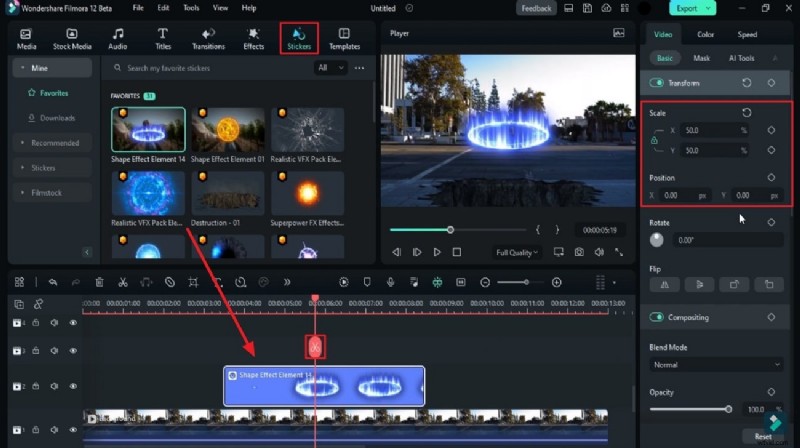Collapse the sidebar with the arrow
Screen dimensions: 800x448
coord(86,252)
